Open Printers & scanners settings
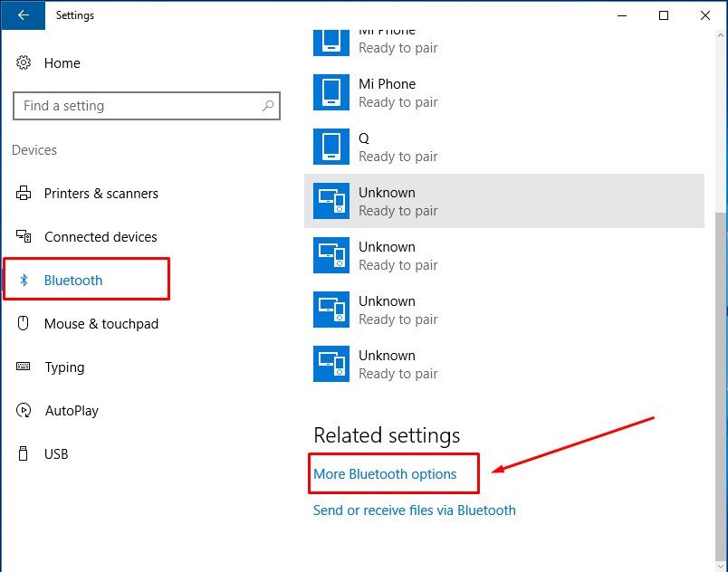The image size is (728, 572). click(x=101, y=194)
